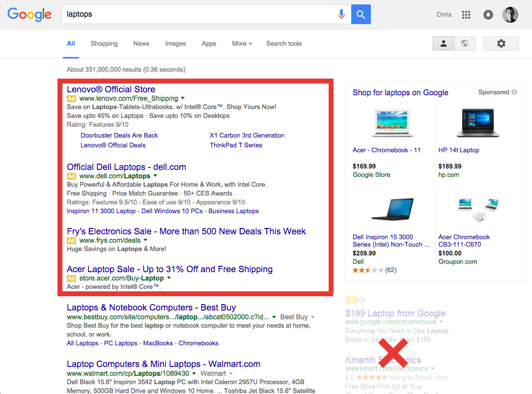Open HP 14t Laptop listing title
Screen dimensions: 532x394
pos(459,150)
